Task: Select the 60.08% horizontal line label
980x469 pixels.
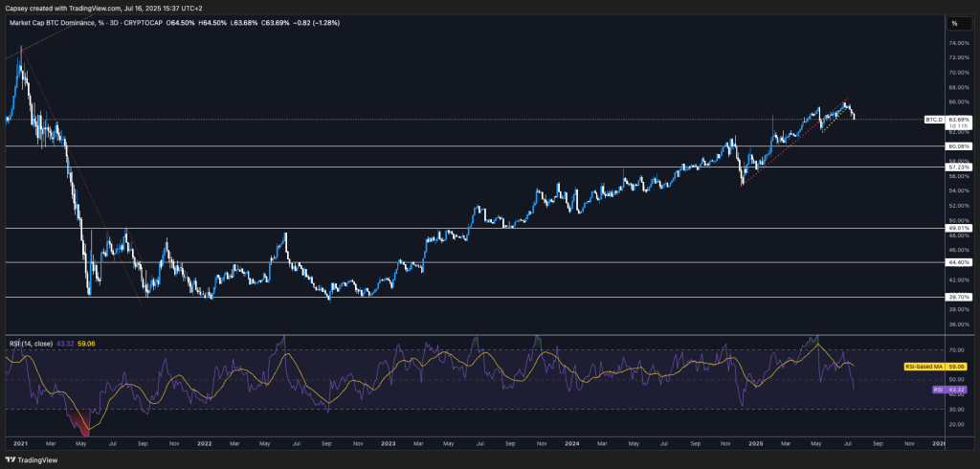Action: (958, 146)
